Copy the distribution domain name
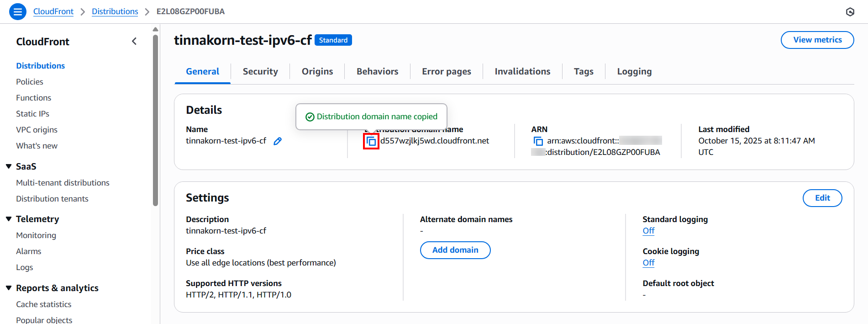The height and width of the screenshot is (324, 868). 371,141
